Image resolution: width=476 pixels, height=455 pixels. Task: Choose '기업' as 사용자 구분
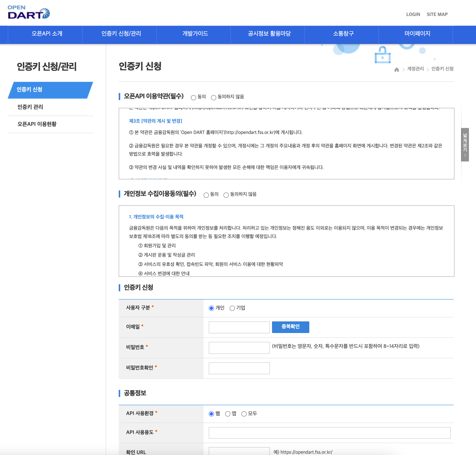tap(232, 308)
